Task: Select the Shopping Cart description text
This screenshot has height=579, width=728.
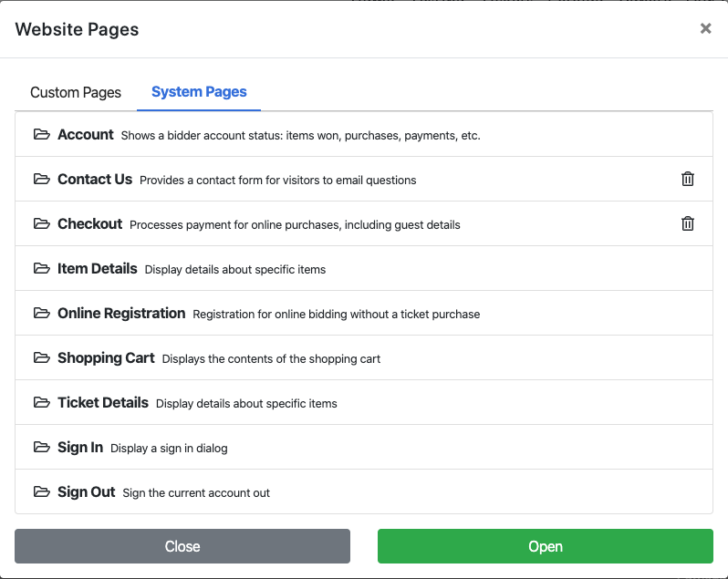Action: tap(271, 359)
